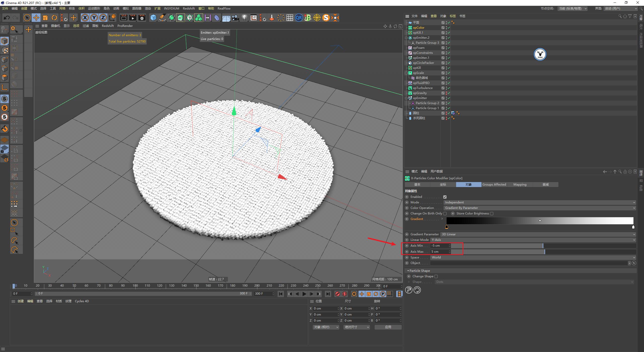Viewport: 644px width, 352px height.
Task: Uncheck the Enabled option in xpColor attributes
Action: (x=445, y=197)
